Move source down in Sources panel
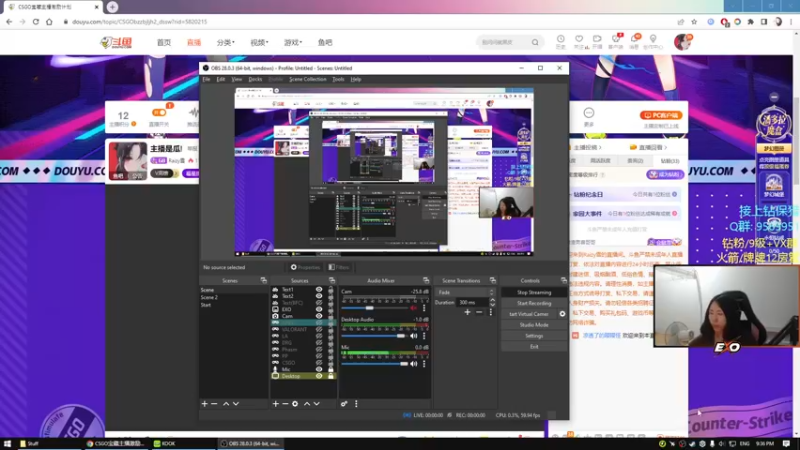Screen dimensions: 800x450 coord(317,404)
